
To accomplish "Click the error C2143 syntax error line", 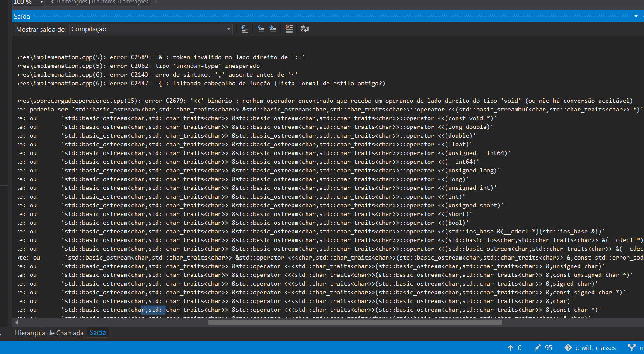I will click(x=158, y=74).
